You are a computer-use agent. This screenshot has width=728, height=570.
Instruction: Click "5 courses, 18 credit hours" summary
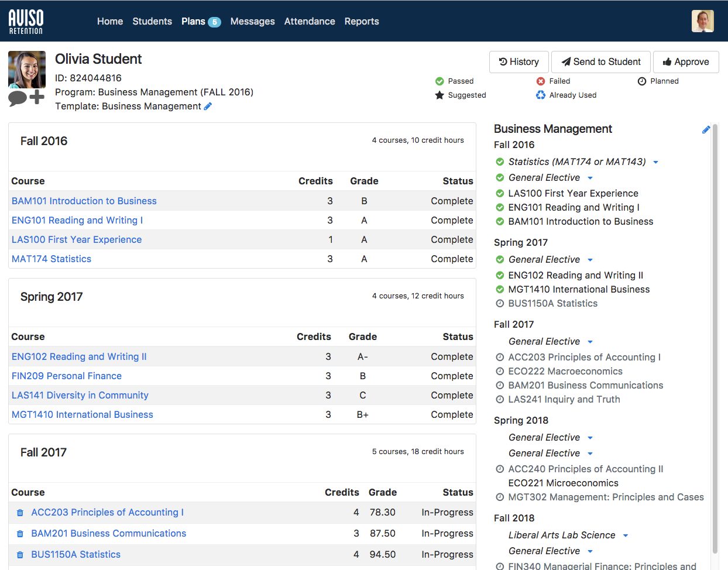click(418, 452)
